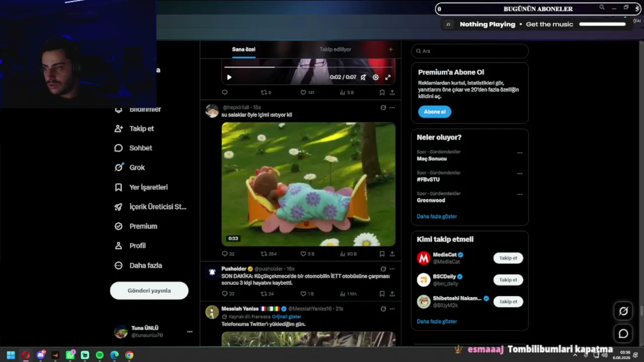Click Gönderi yayınla post button
644x362 pixels.
coord(149,291)
